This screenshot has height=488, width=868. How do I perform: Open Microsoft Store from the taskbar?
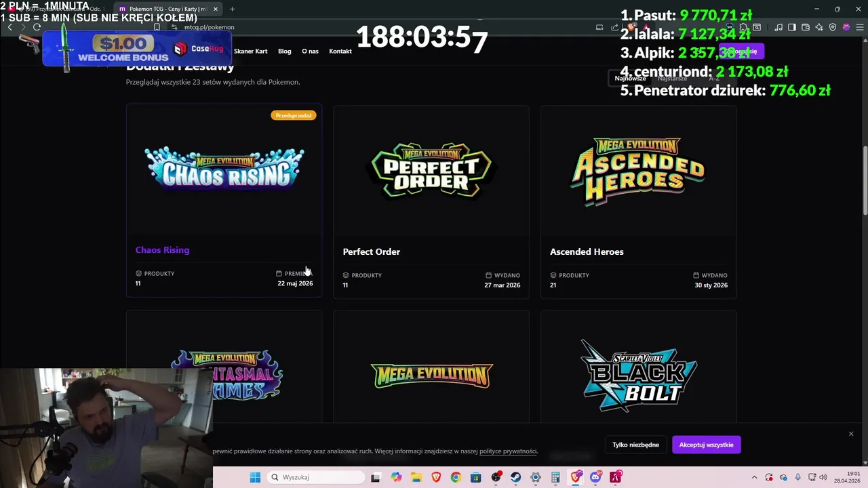(x=475, y=477)
